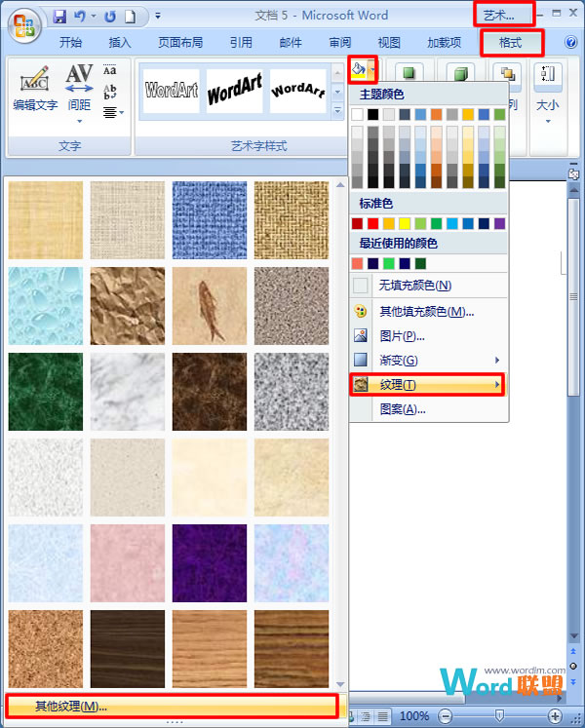Click the zoom in plus button
The width and height of the screenshot is (585, 728).
click(x=556, y=715)
